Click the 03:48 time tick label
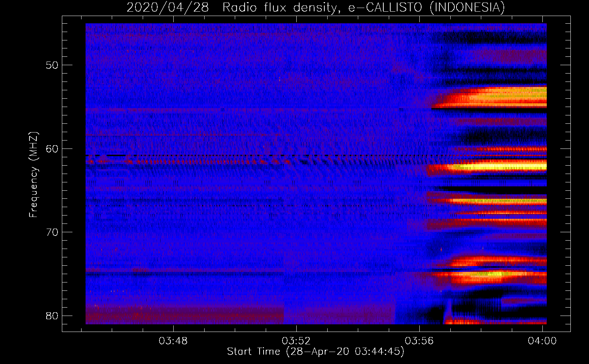 click(173, 341)
